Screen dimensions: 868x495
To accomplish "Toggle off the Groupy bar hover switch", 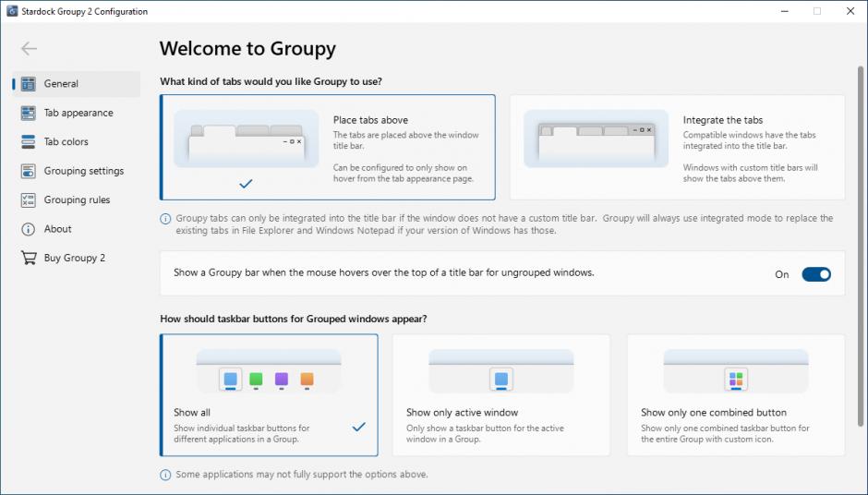I will [816, 274].
